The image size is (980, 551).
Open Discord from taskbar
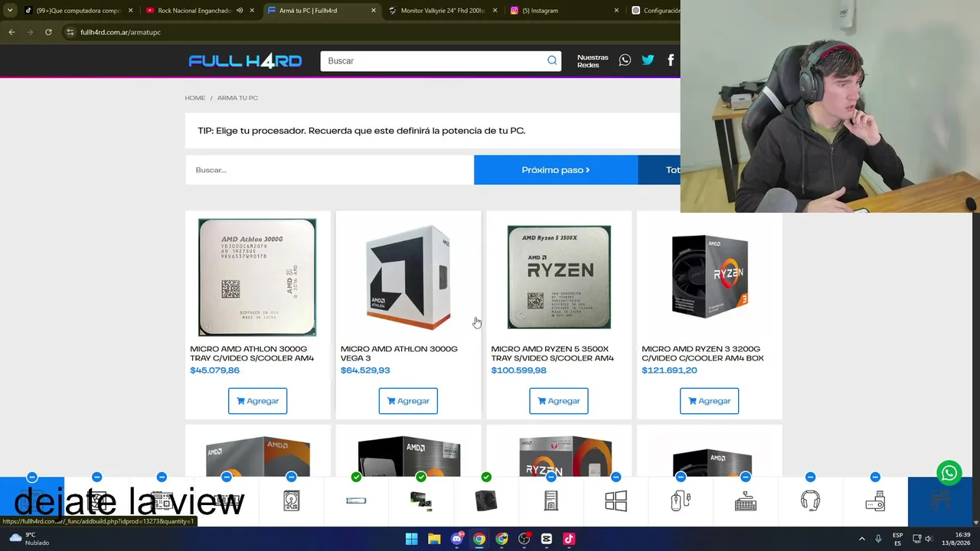[457, 539]
